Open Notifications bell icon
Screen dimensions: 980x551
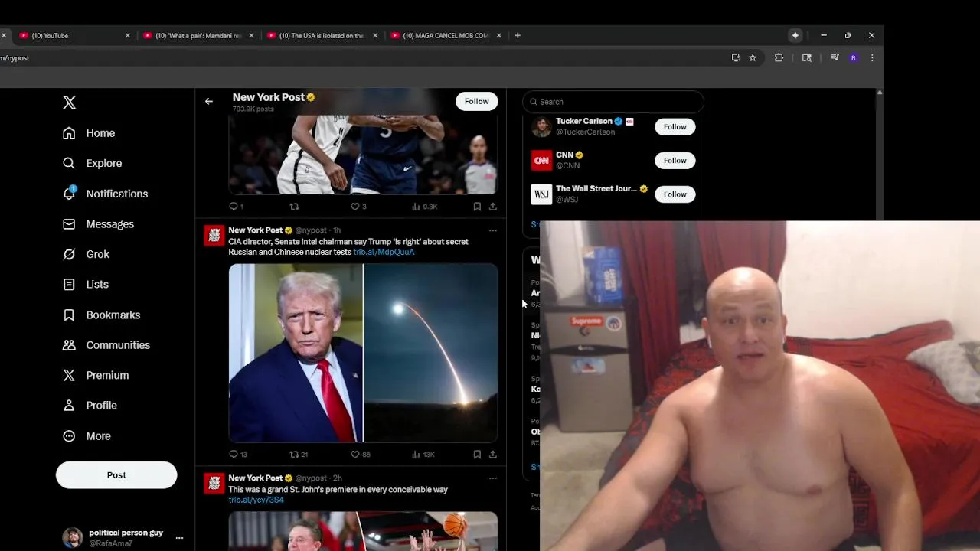[x=69, y=194]
